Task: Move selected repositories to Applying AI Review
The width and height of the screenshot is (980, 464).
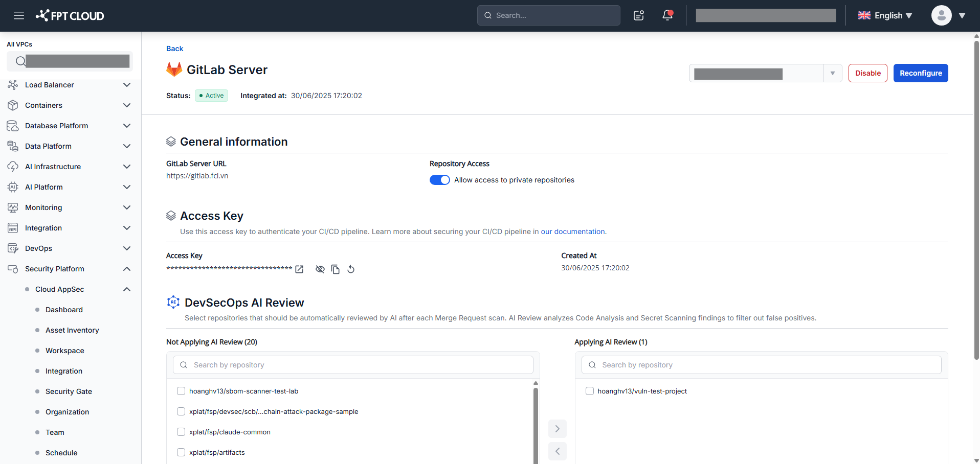Action: [558, 429]
